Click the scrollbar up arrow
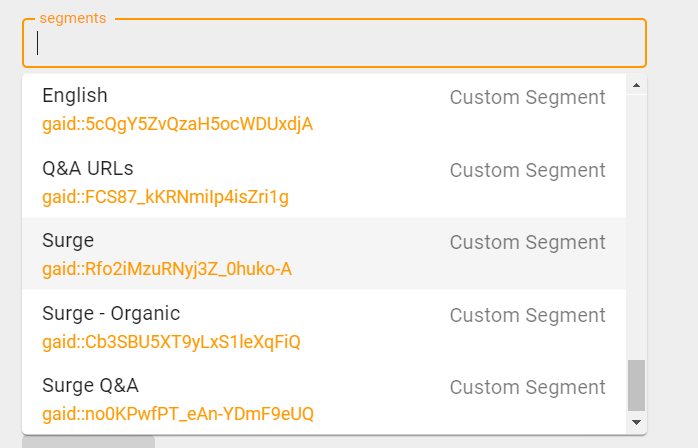This screenshot has height=448, width=698. click(x=636, y=86)
